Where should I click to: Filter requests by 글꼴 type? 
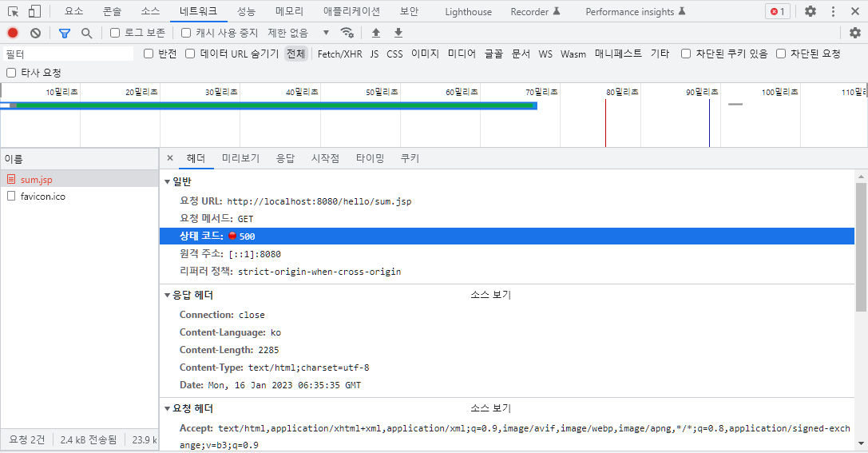click(x=493, y=54)
